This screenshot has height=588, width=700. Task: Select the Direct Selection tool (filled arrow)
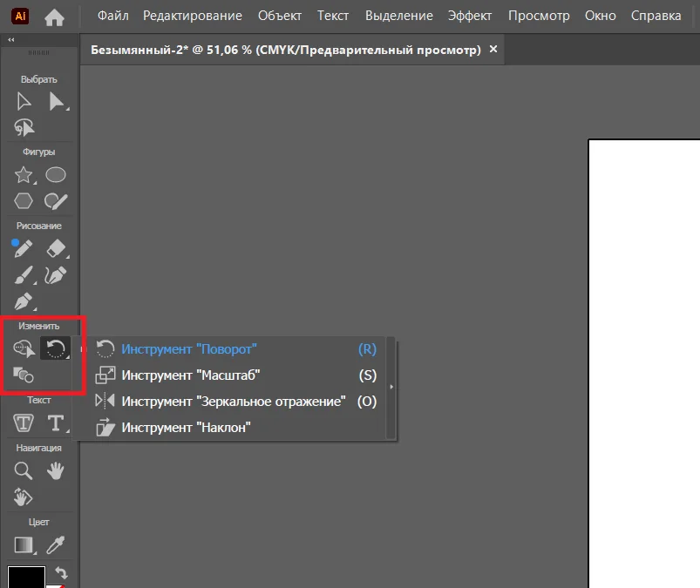click(57, 101)
